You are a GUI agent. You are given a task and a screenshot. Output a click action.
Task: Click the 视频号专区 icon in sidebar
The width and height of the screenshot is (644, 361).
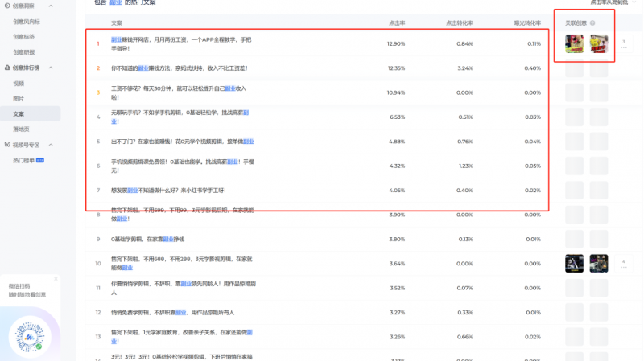point(6,145)
